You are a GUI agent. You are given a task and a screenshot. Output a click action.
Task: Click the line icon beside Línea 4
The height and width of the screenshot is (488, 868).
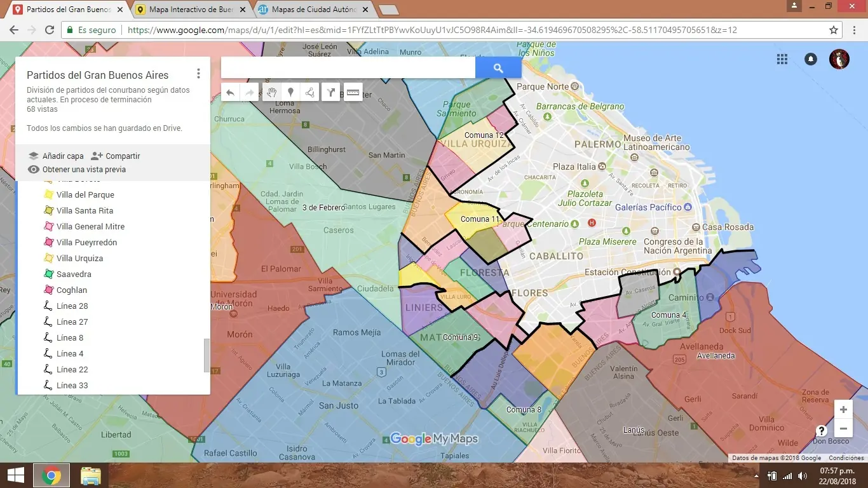click(48, 353)
